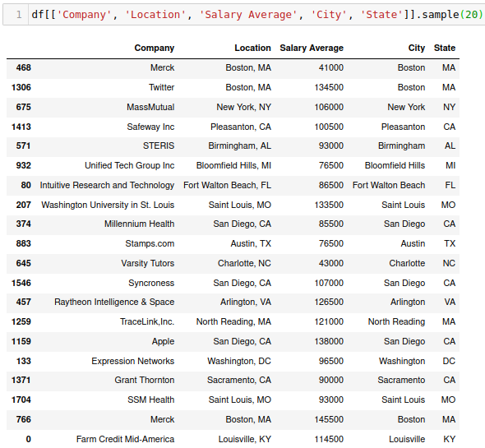Click the Salary Average column header

pyautogui.click(x=312, y=48)
